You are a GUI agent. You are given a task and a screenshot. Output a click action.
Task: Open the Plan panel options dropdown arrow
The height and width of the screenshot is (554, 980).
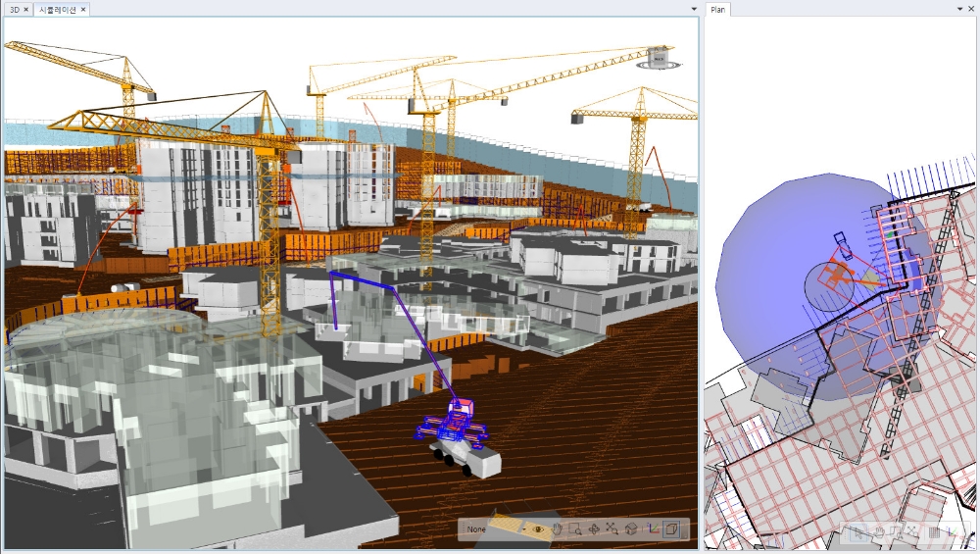point(959,9)
